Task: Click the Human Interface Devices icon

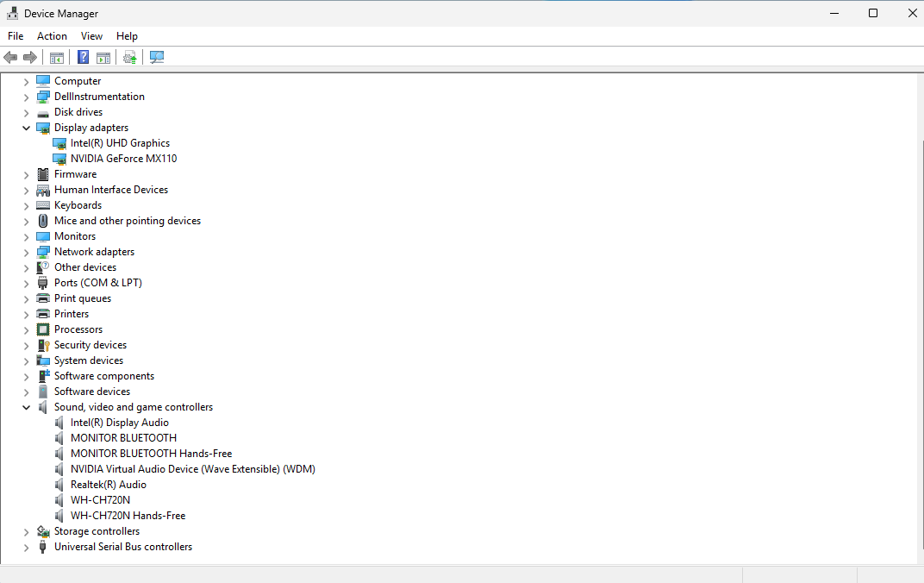Action: point(43,190)
